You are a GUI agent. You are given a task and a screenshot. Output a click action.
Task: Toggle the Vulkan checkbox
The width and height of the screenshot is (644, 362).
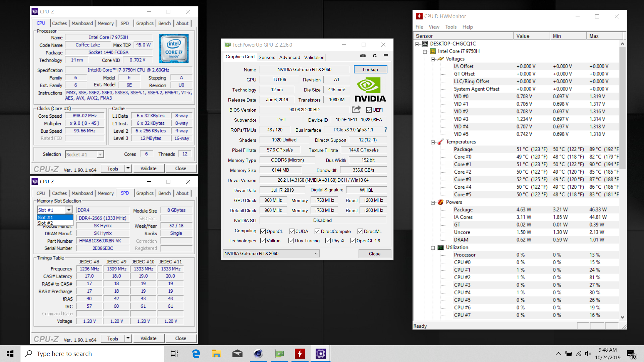click(x=263, y=241)
